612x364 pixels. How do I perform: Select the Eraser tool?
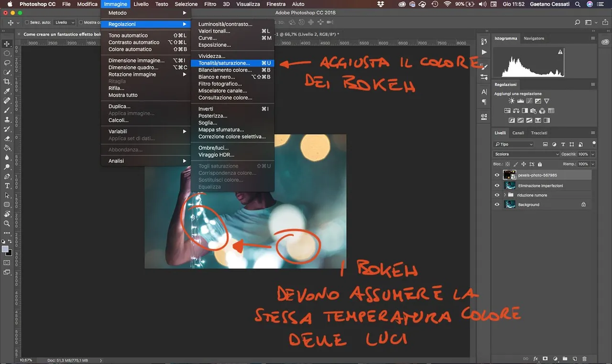7,139
